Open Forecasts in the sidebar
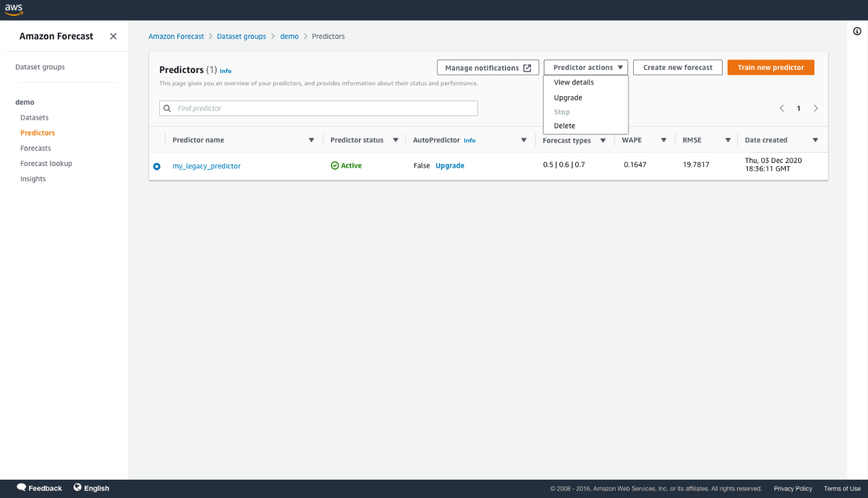 [35, 148]
